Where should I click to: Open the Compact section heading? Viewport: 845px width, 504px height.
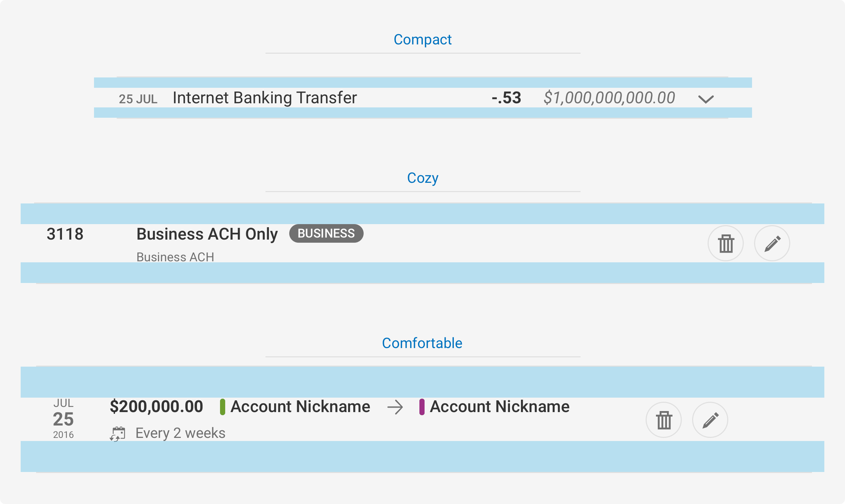pos(422,40)
